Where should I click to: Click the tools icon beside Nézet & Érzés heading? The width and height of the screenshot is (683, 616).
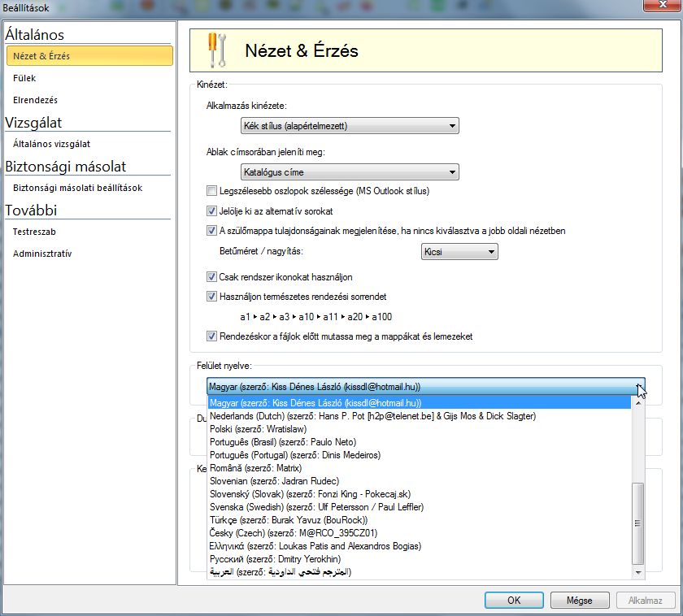(x=217, y=51)
